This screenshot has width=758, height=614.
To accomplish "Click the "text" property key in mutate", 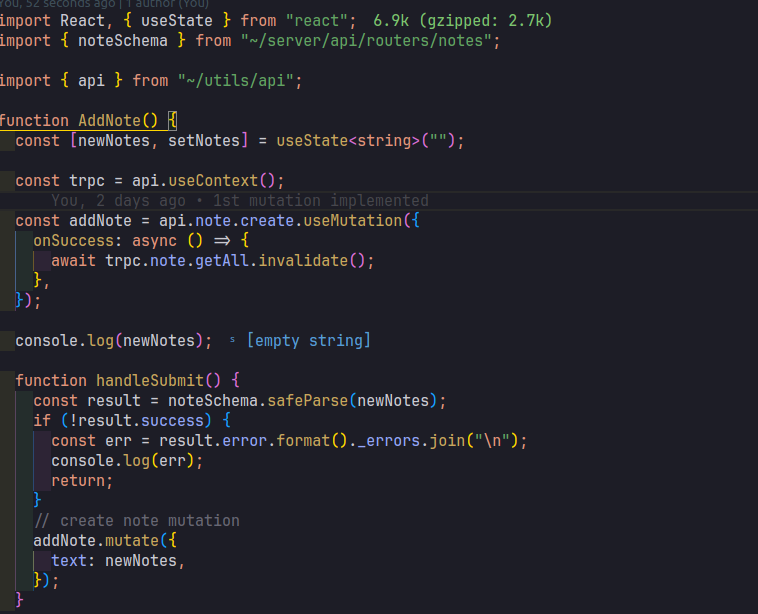I will [69, 561].
